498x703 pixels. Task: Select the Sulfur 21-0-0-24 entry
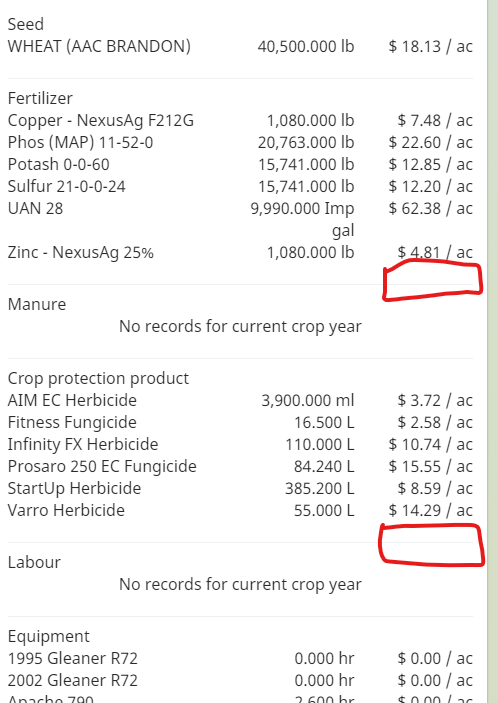(240, 186)
